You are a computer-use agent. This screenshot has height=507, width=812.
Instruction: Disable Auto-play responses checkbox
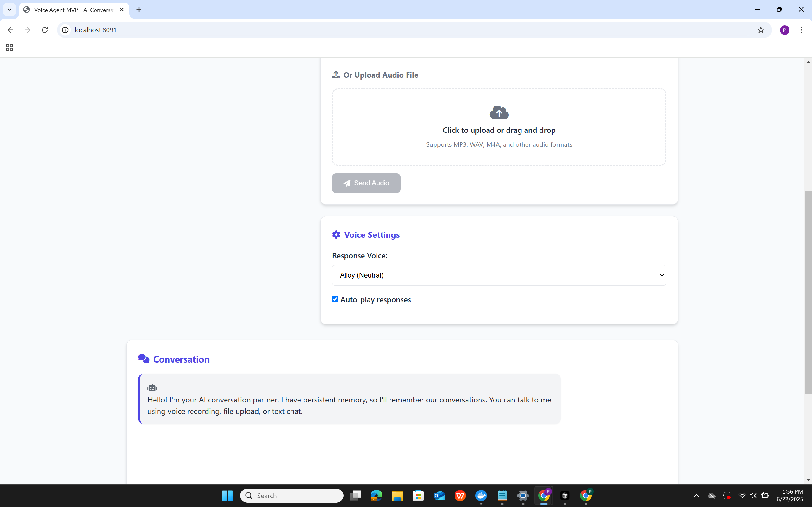tap(335, 299)
